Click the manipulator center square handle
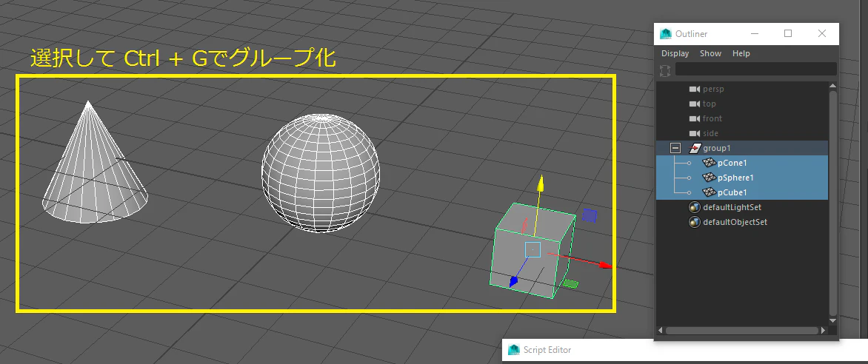The image size is (868, 364). point(533,249)
